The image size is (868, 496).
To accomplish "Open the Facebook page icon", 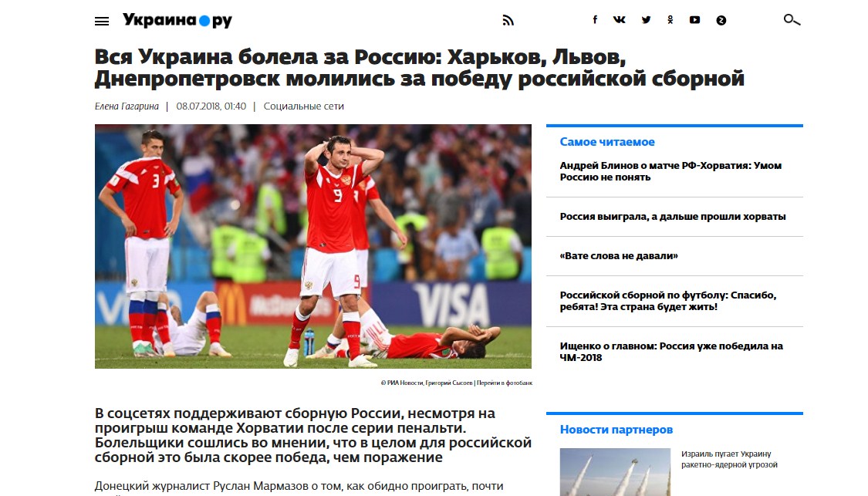I will point(595,20).
